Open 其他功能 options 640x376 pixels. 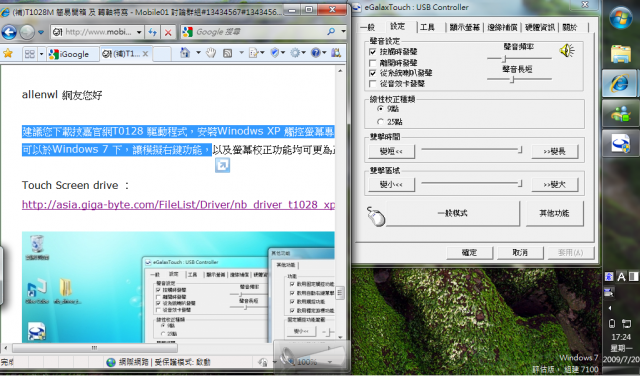pyautogui.click(x=554, y=213)
